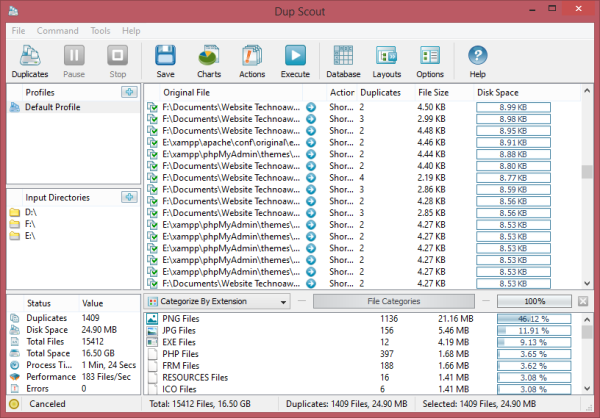
Task: Sort by the Disk Space column header
Action: point(527,93)
